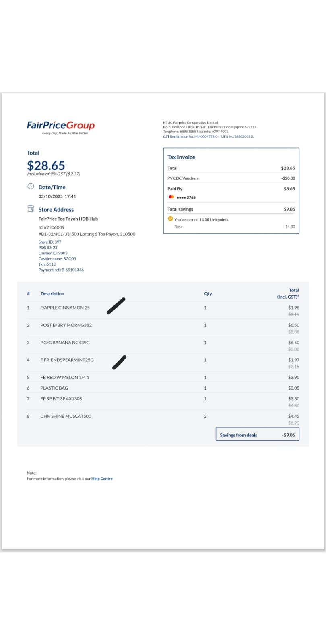This screenshot has width=326, height=644.
Task: Click the UEN No: S83CS0191L text
Action: tap(237, 136)
